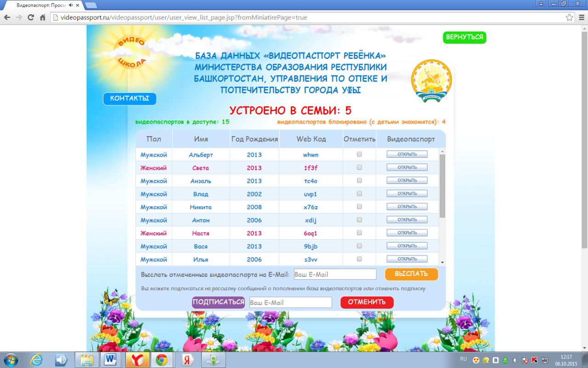Open Анзаль's videopassport with ОТКРЫТЬ
588x368 pixels.
(407, 180)
